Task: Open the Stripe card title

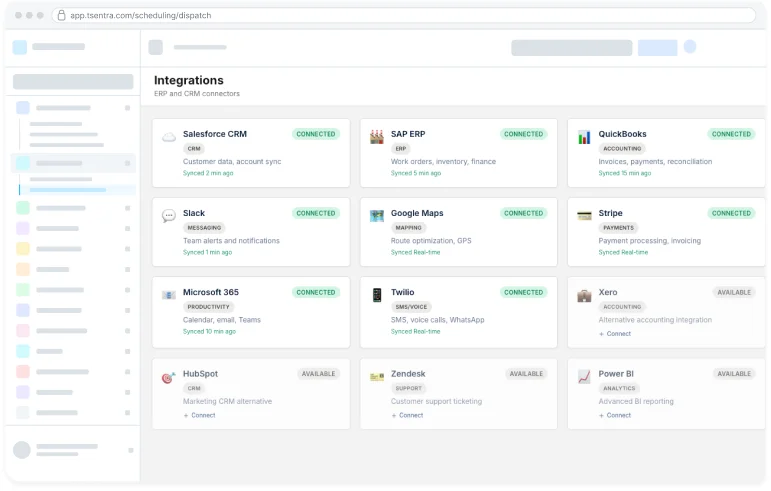Action: 610,213
